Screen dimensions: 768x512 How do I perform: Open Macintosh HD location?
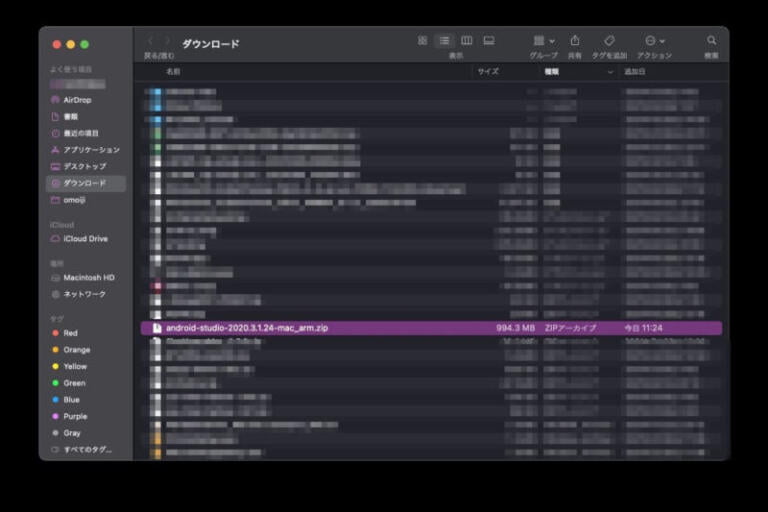point(89,277)
